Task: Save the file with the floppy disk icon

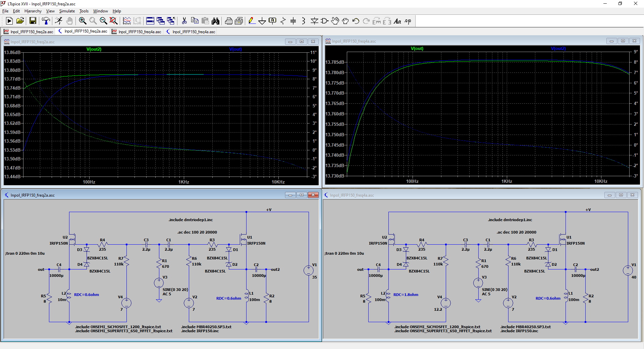Action: 33,21
